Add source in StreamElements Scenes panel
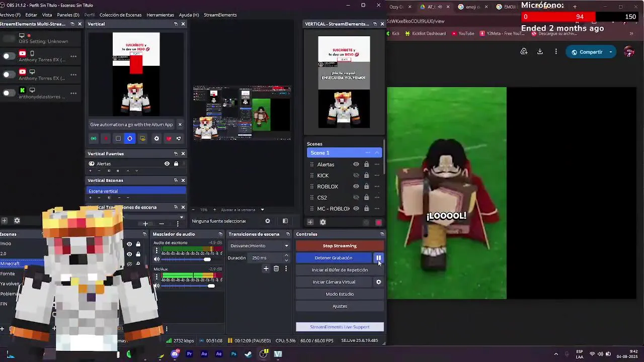Viewport: 644px width, 362px height. [x=310, y=222]
